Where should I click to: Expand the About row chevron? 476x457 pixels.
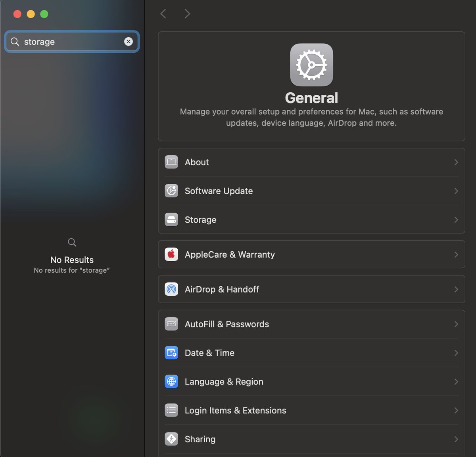[x=456, y=162]
